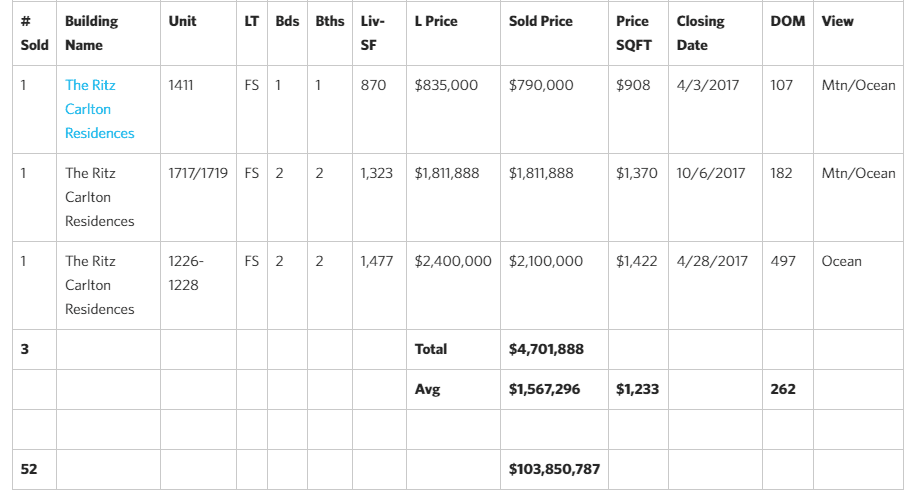Select the 4/28/2017 closing date cell
This screenshot has height=490, width=920.
pos(712,261)
